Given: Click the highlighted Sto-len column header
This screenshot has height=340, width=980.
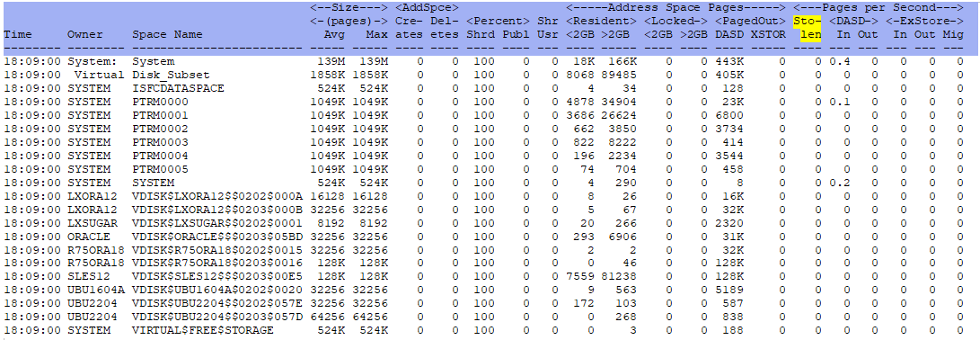Looking at the screenshot, I should [x=807, y=28].
